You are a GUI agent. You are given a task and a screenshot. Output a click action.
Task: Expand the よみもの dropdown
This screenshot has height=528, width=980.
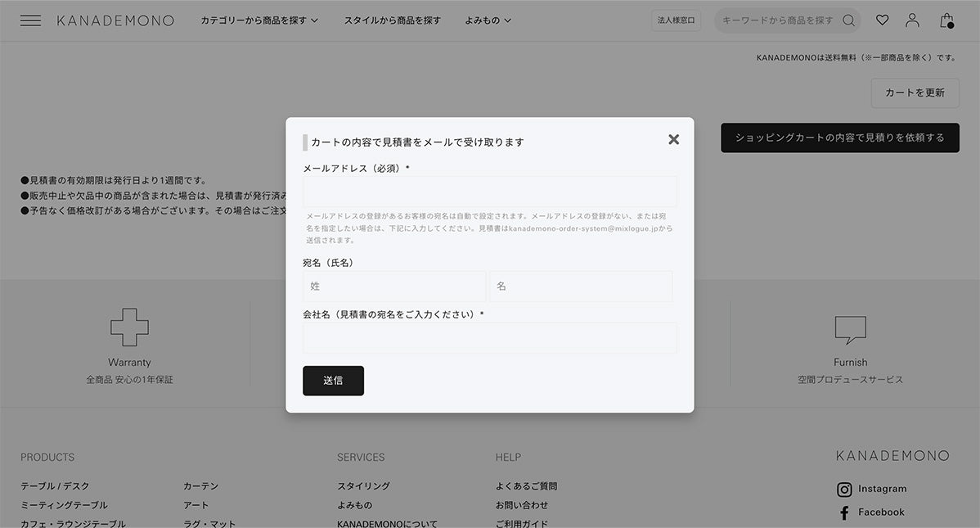(x=488, y=20)
